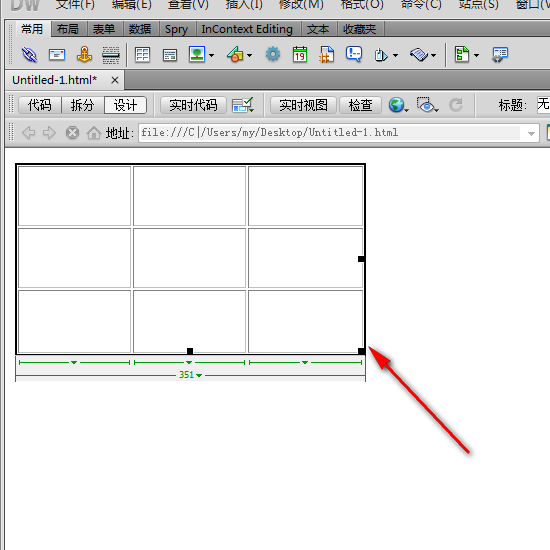Open the third column width menu
This screenshot has height=550, width=550.
pos(305,362)
